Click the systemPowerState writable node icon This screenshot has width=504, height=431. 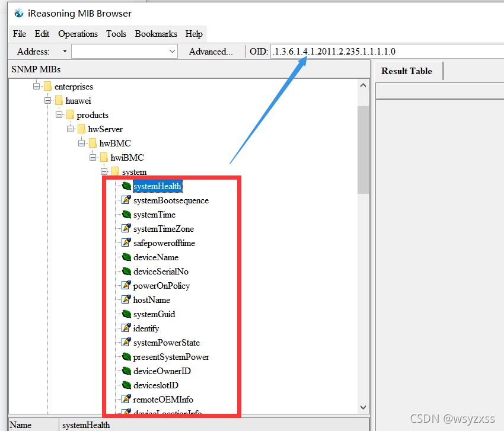[126, 342]
